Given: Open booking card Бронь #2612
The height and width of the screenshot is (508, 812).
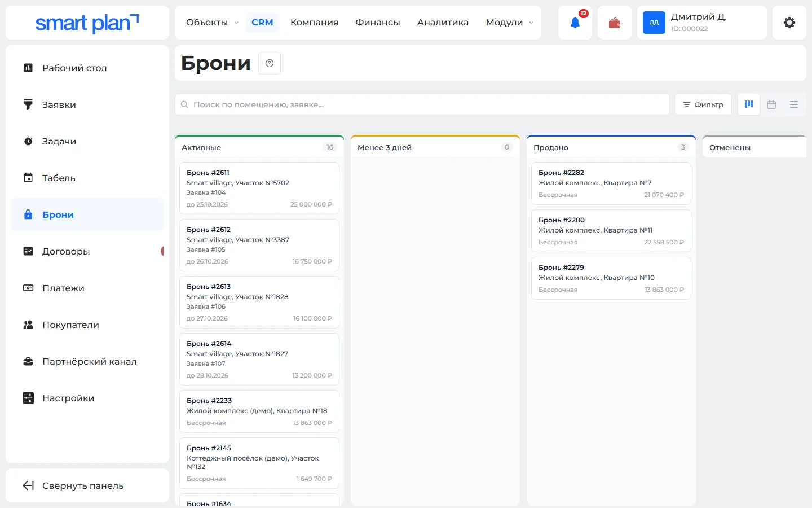Looking at the screenshot, I should click(x=259, y=246).
